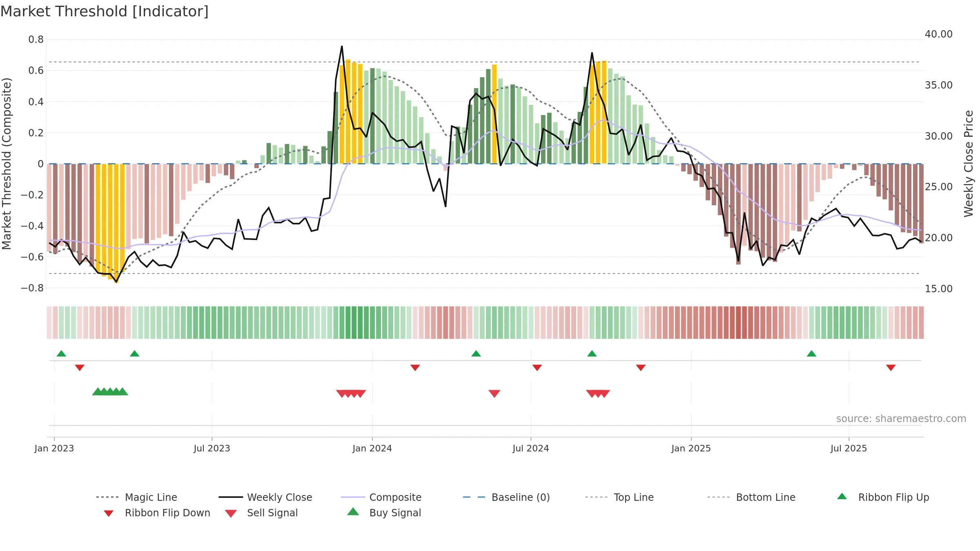Screen dimensions: 980x551
Task: Click the early 2023 Ribbon Flip Down triangle
Action: coord(80,368)
